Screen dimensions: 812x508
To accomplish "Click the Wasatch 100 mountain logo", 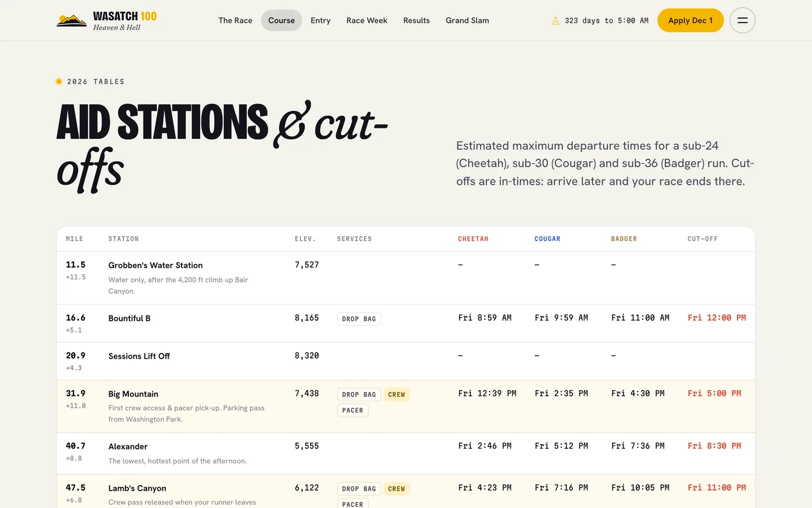I will (71, 20).
